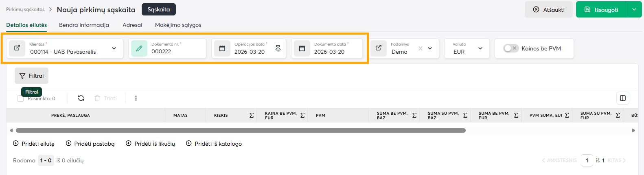Viewport: 644px width, 175px height.
Task: Switch to Bendra informacija tab
Action: (84, 25)
